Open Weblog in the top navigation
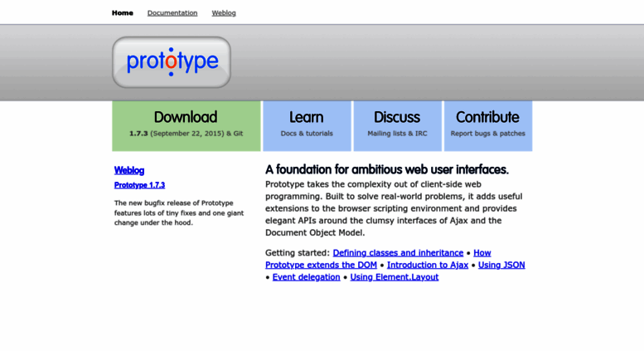Viewport: 644px width, 351px height. 224,13
